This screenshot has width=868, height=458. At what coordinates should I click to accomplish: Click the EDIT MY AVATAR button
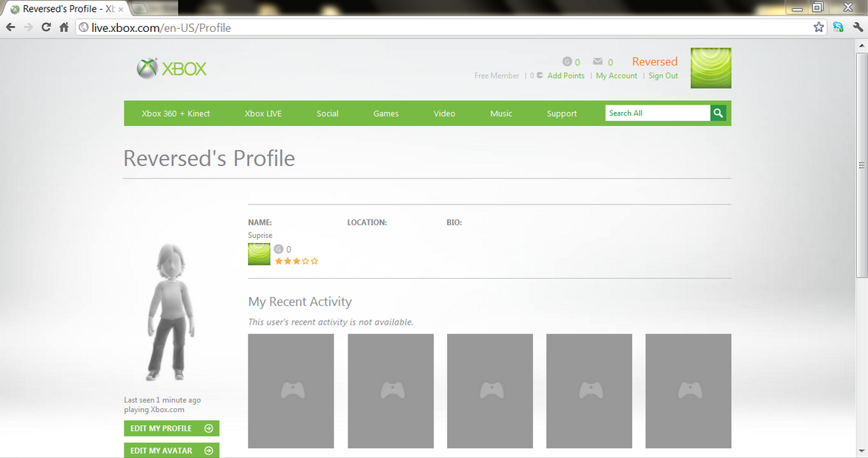172,451
